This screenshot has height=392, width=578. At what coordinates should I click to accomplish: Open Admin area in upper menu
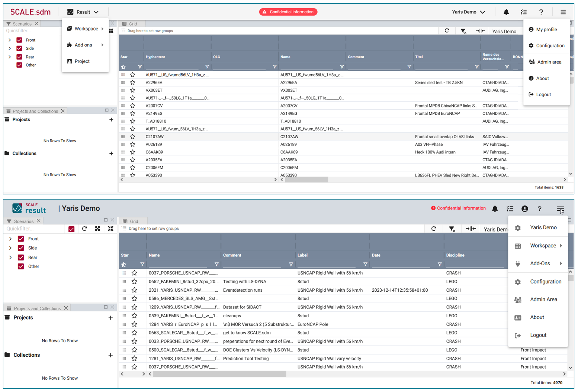pyautogui.click(x=546, y=62)
